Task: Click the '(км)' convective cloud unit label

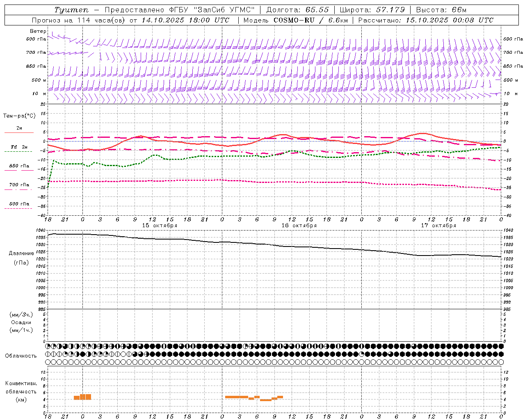Action: tap(21, 399)
